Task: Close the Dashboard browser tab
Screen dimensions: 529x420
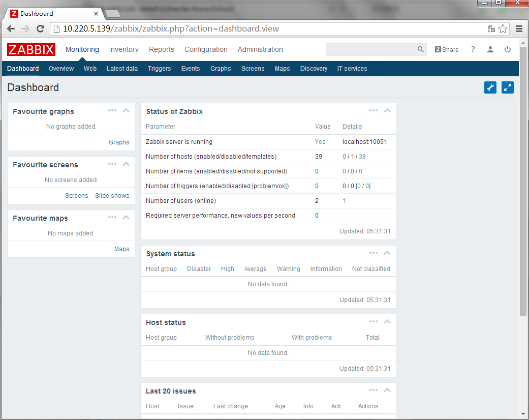Action: (96, 14)
